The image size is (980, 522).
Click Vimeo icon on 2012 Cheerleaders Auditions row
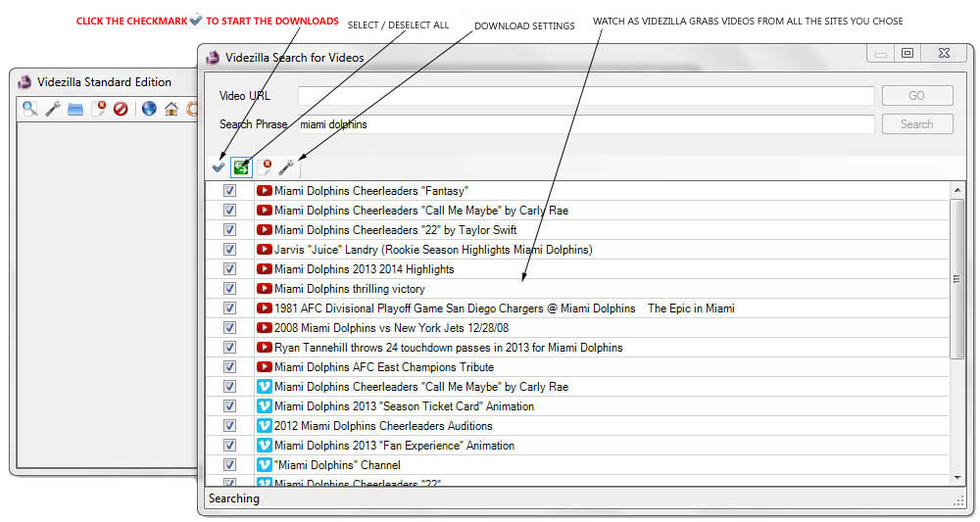[x=265, y=426]
